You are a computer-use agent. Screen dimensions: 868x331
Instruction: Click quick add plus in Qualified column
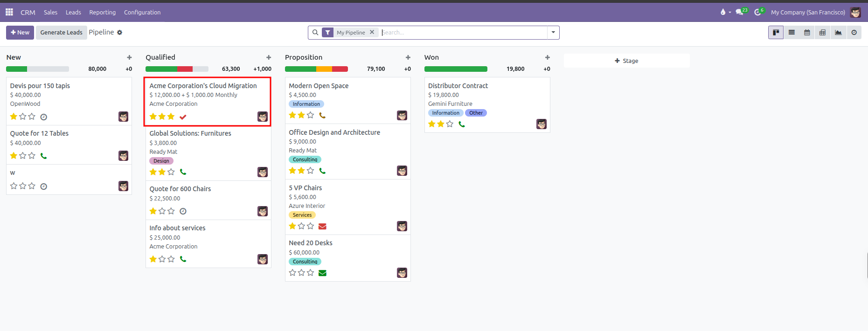point(269,57)
